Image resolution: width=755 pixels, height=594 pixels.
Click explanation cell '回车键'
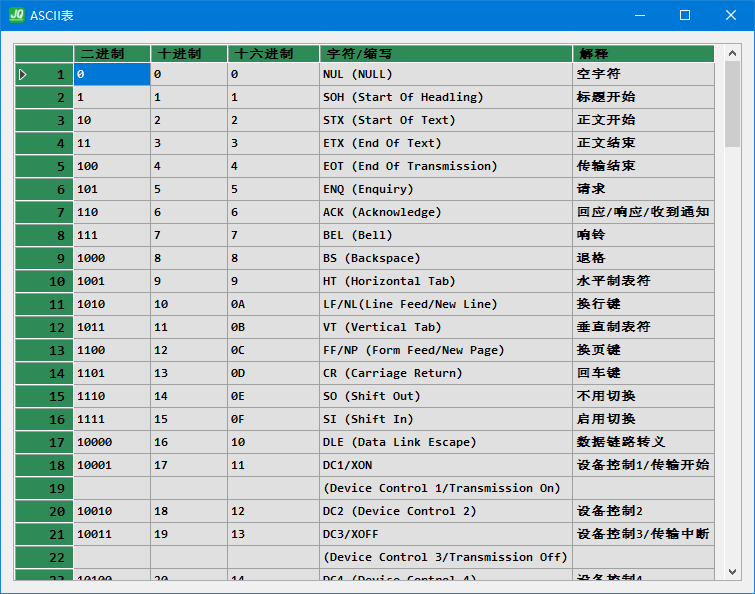coord(643,373)
